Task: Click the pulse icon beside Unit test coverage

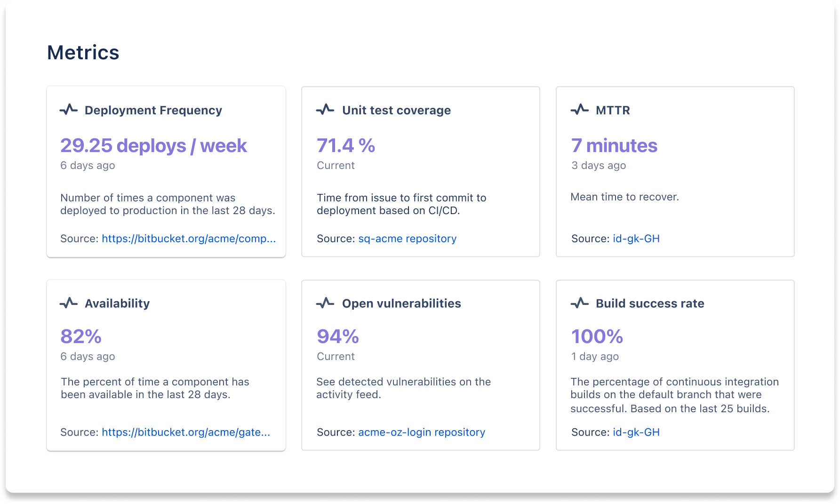Action: click(325, 111)
